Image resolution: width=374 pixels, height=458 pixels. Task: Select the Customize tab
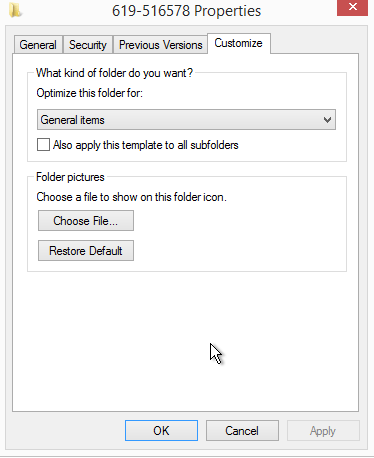(x=238, y=43)
